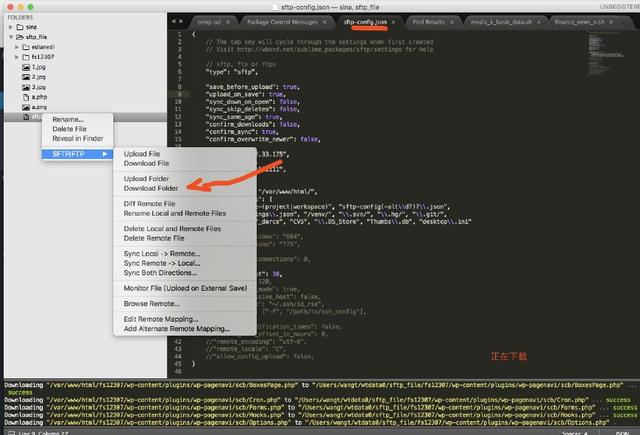Open a.php in the sidebar
This screenshot has height=435, width=640.
point(39,97)
